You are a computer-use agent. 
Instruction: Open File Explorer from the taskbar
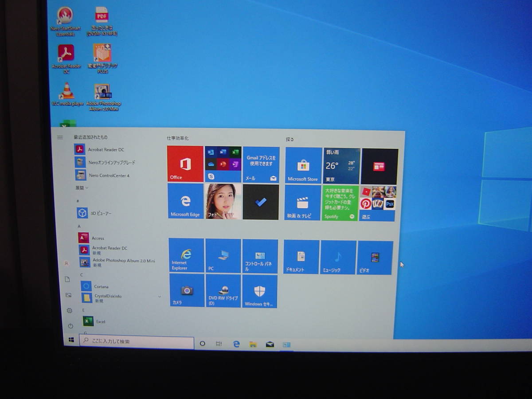tap(253, 344)
